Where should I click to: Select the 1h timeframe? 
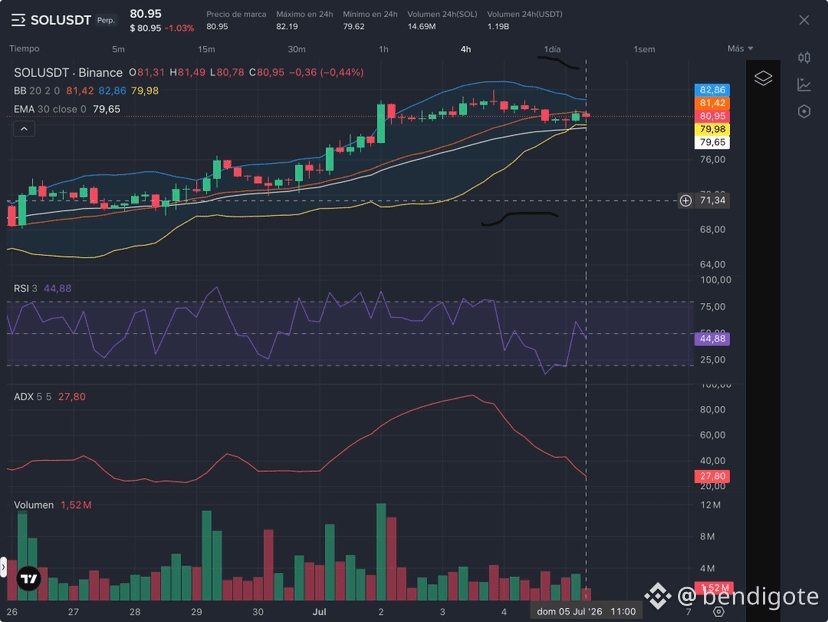coord(383,49)
